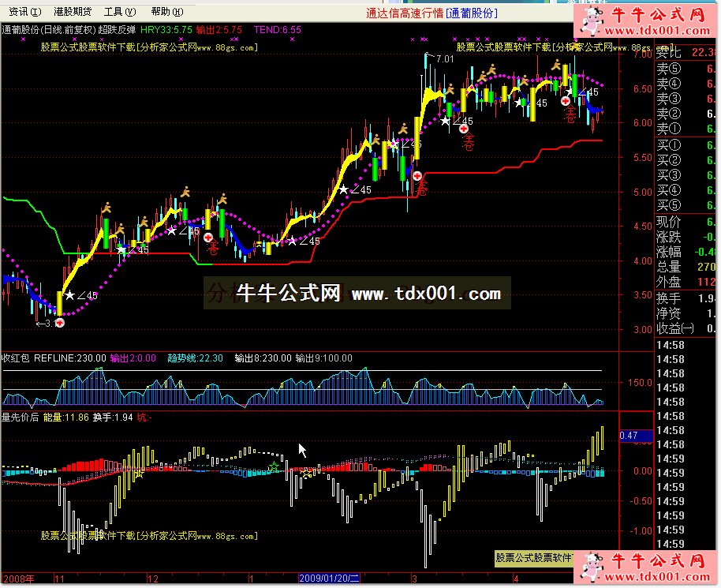This screenshot has height=588, width=721.
Task: Click the month 12 label on the time axis
Action: coord(153,579)
